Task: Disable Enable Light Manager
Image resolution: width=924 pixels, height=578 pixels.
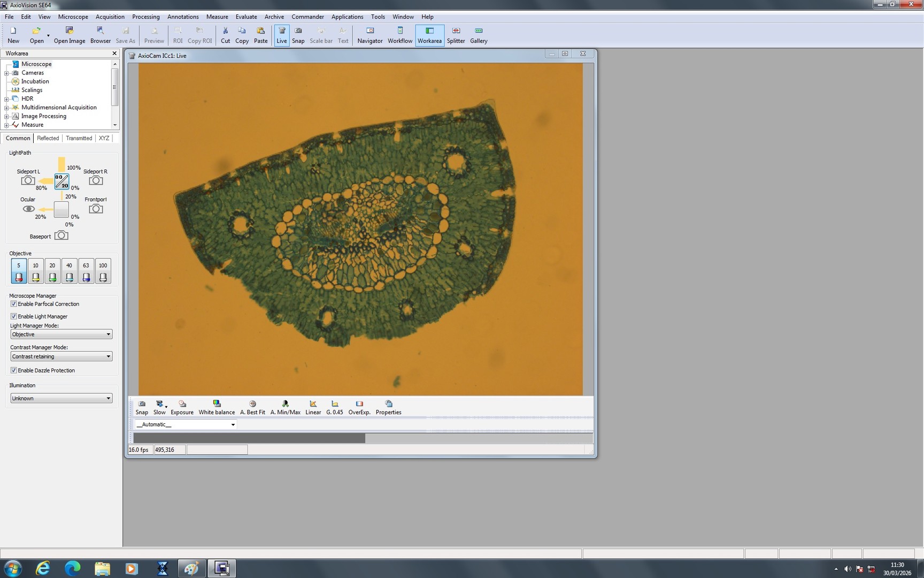Action: [13, 316]
